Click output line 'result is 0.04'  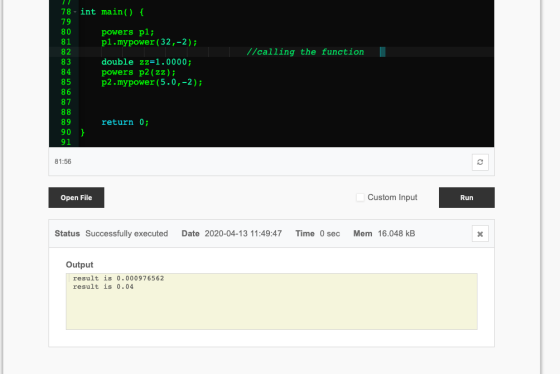point(103,287)
